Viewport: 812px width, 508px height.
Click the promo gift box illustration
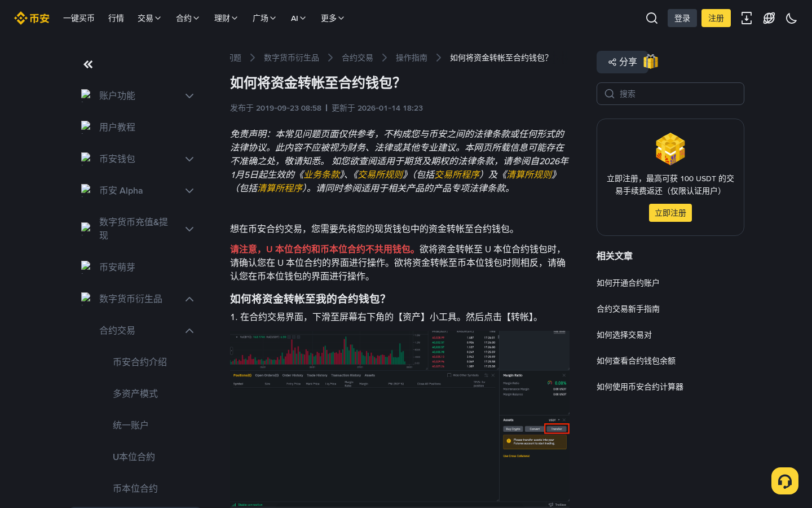pos(670,149)
